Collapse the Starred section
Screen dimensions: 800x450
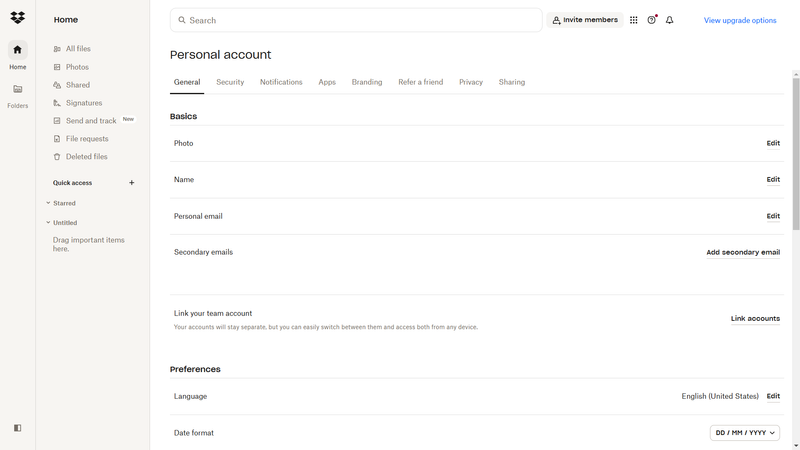click(x=48, y=203)
